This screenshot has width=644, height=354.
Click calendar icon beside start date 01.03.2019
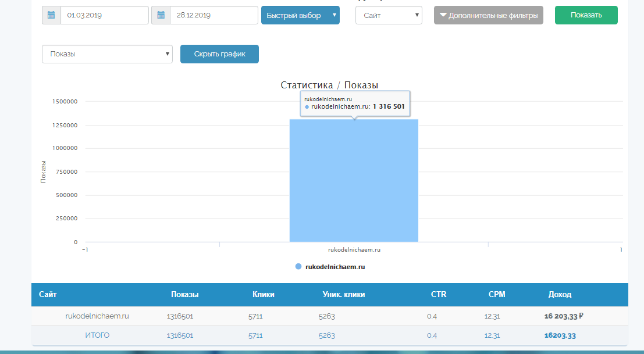point(51,15)
